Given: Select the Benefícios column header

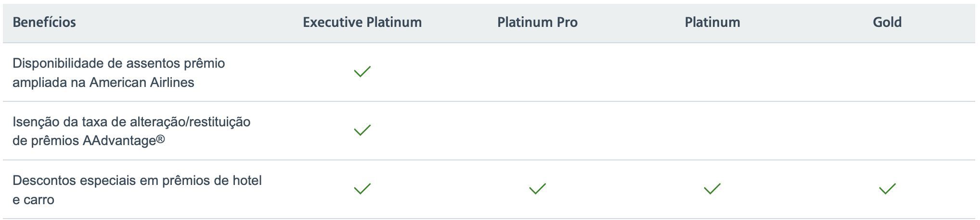Looking at the screenshot, I should [44, 22].
